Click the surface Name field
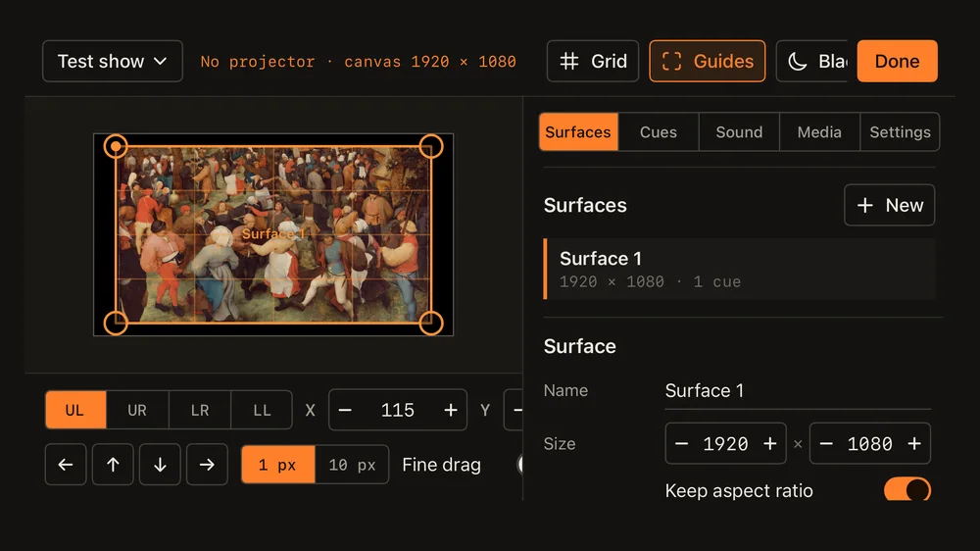This screenshot has width=980, height=551. (x=798, y=391)
